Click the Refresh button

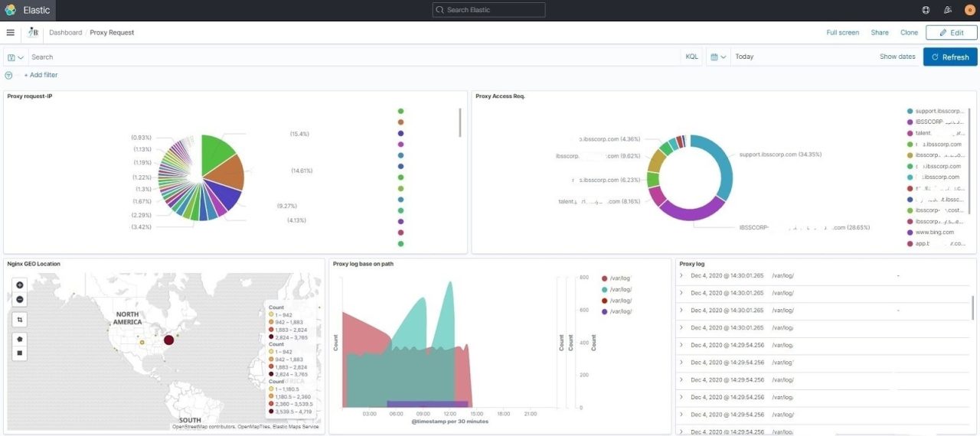pos(950,57)
